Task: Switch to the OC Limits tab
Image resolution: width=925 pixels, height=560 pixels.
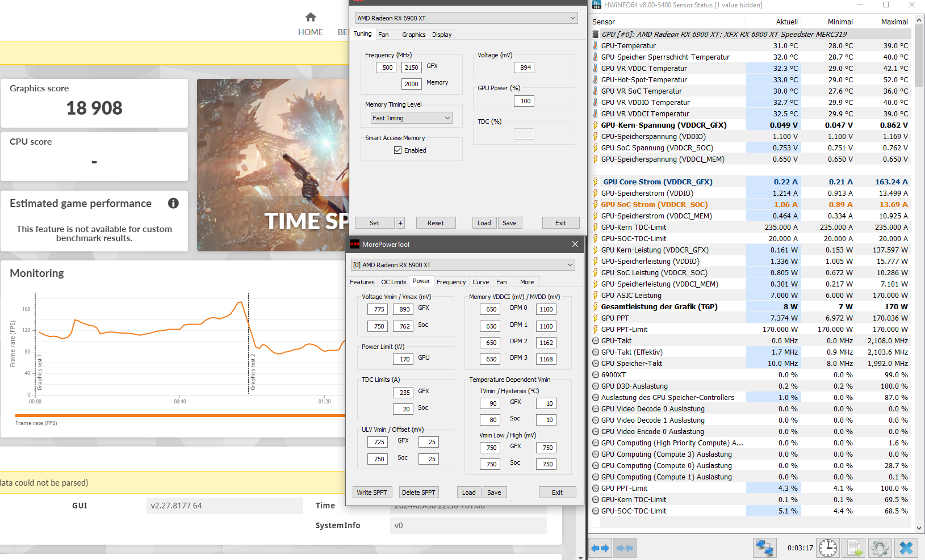Action: click(x=394, y=282)
